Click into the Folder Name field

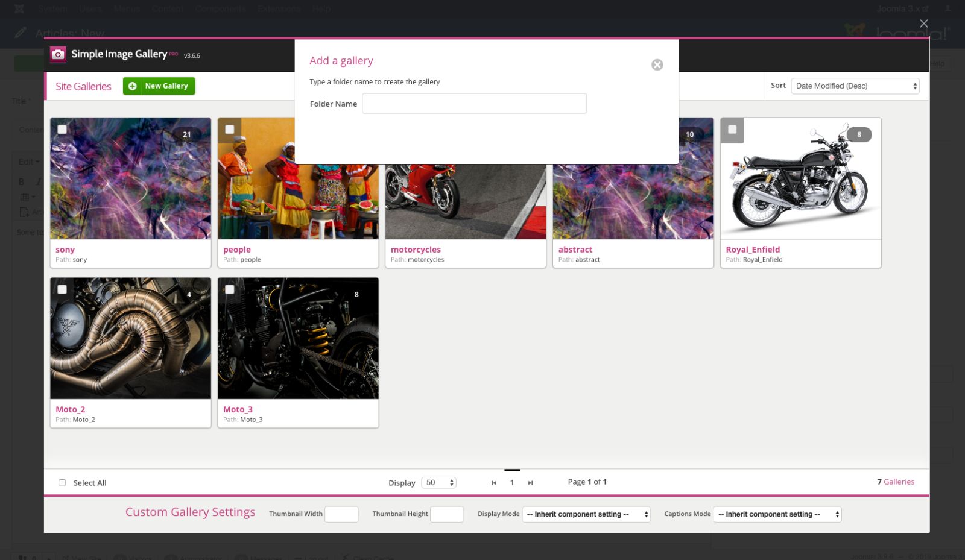coord(474,104)
